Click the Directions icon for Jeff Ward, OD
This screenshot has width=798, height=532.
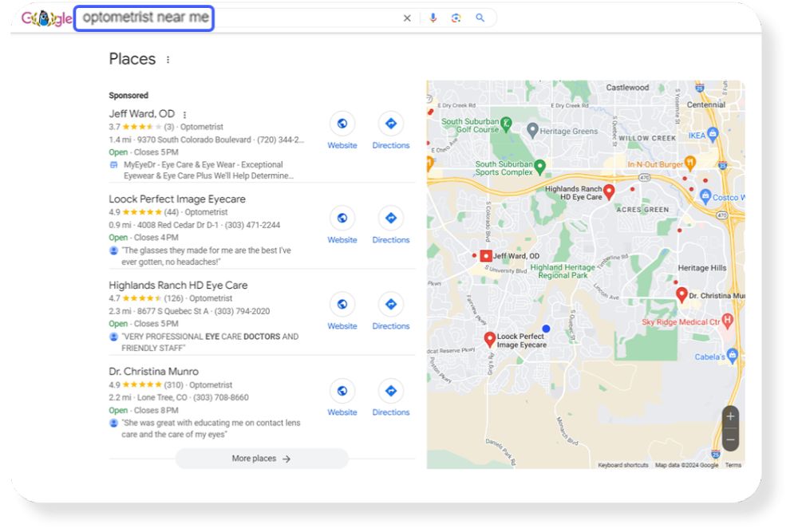[x=390, y=123]
